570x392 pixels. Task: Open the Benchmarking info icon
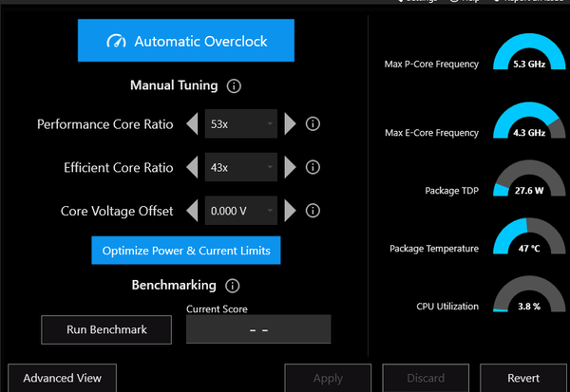point(233,286)
